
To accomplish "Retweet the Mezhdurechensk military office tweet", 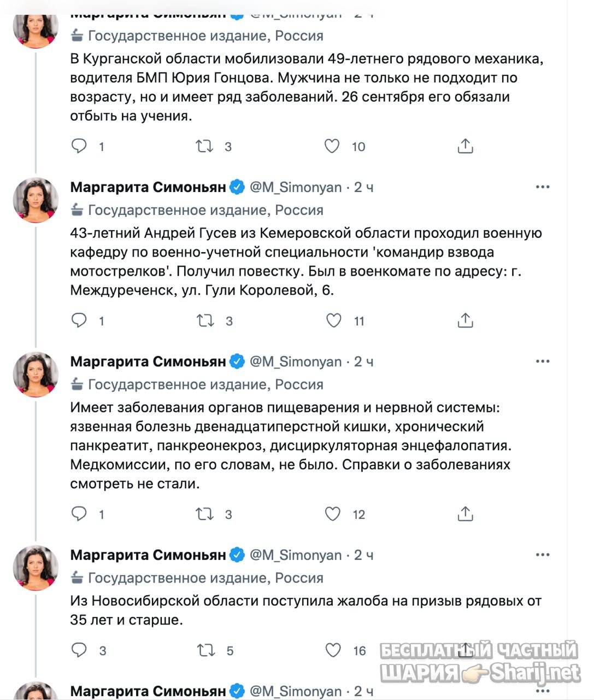I will 205,320.
